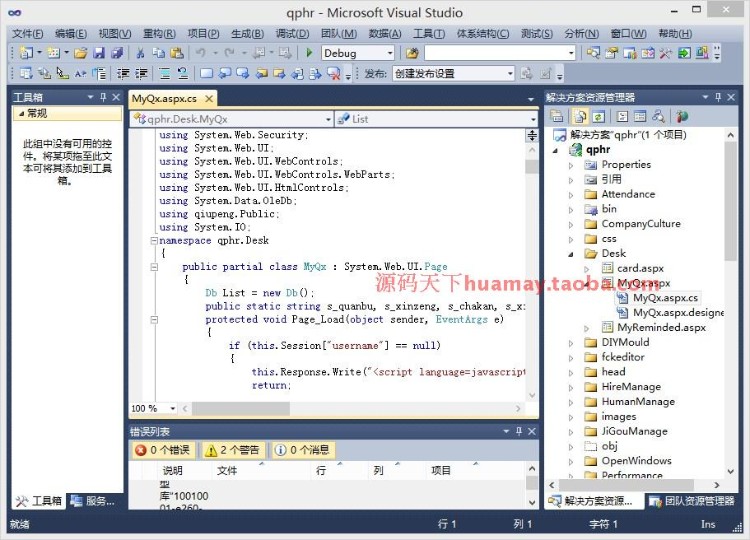Open the 调试(D) menu
Image resolution: width=750 pixels, height=540 pixels.
tap(292, 33)
